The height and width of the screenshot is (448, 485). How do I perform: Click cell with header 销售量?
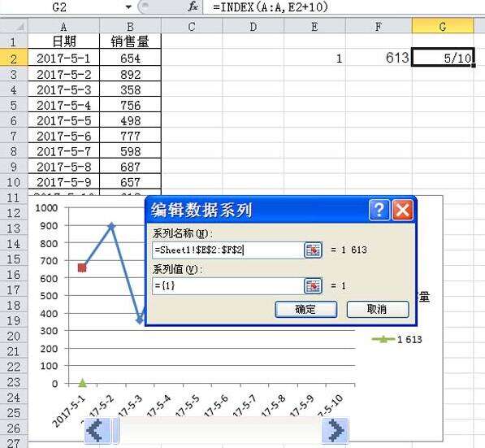(130, 41)
